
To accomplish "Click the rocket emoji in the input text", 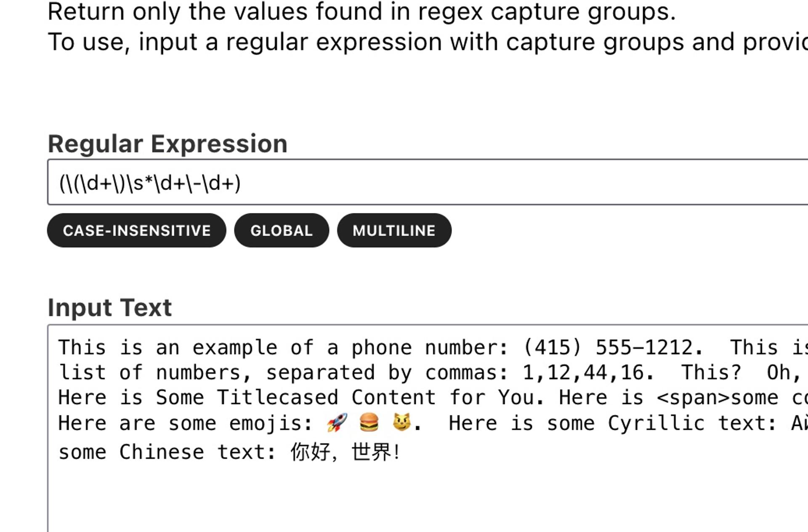I will click(x=337, y=423).
